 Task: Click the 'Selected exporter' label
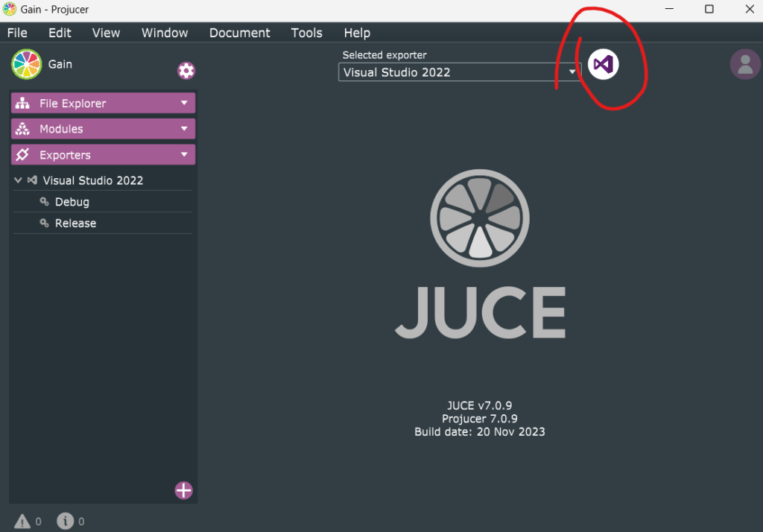coord(384,55)
